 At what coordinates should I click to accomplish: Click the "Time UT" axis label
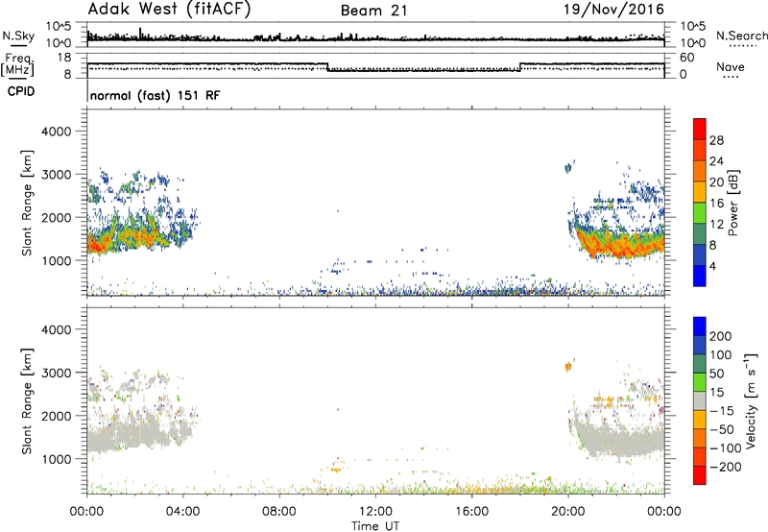pos(375,525)
